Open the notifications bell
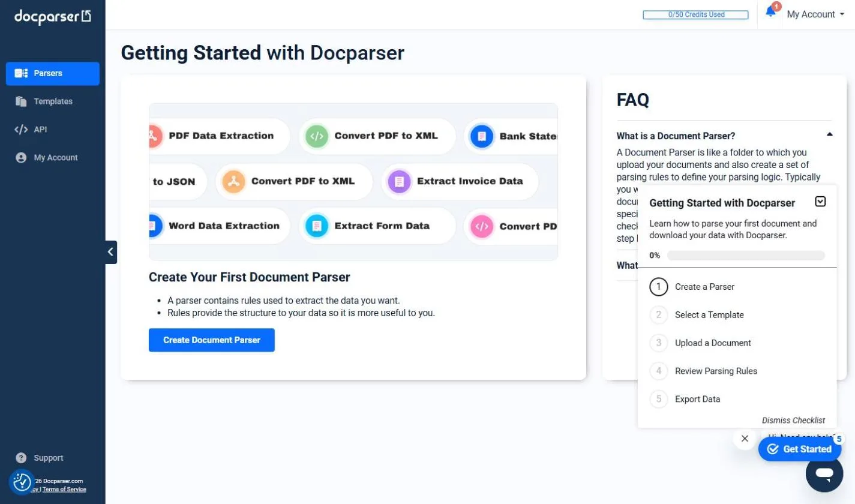 (x=771, y=11)
